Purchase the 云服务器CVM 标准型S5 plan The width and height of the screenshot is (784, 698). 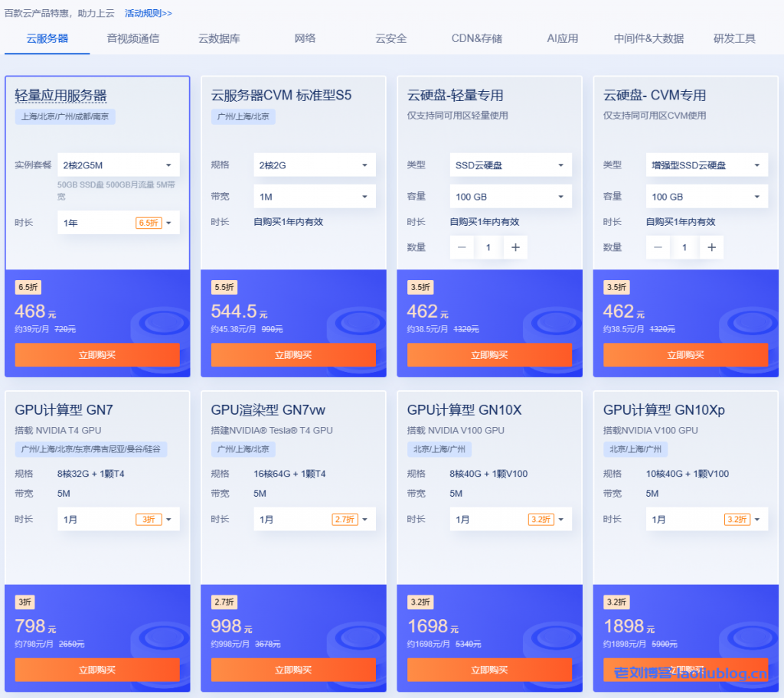pos(293,355)
